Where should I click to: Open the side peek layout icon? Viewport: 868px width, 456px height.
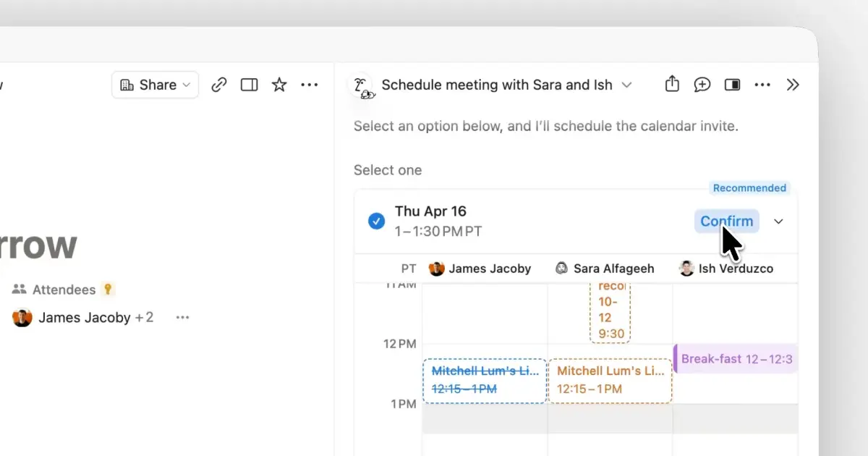[249, 85]
